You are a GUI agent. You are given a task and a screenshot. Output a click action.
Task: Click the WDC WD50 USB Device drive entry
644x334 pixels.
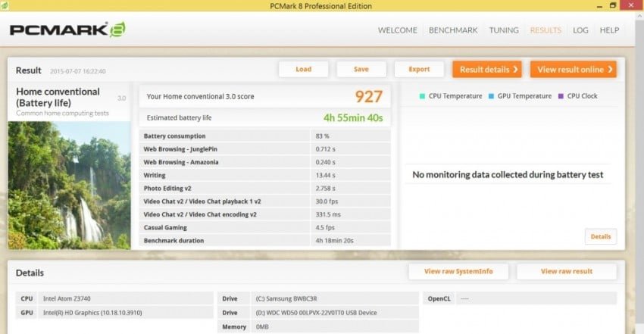pyautogui.click(x=316, y=313)
